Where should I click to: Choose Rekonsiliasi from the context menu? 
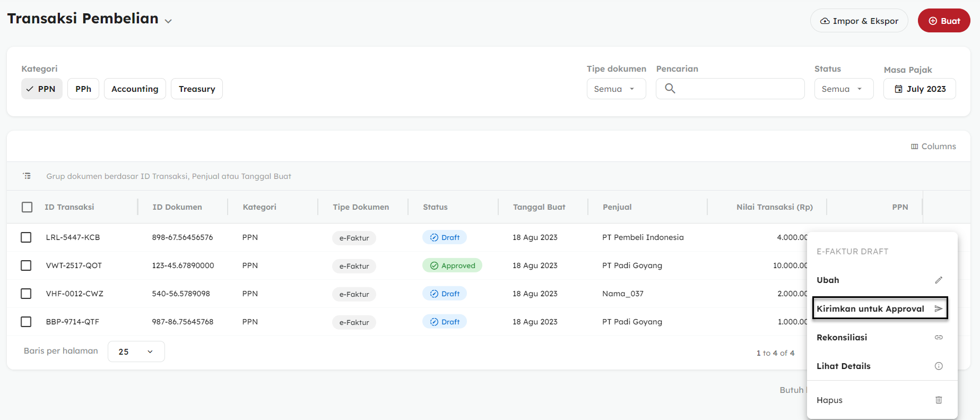coord(842,337)
